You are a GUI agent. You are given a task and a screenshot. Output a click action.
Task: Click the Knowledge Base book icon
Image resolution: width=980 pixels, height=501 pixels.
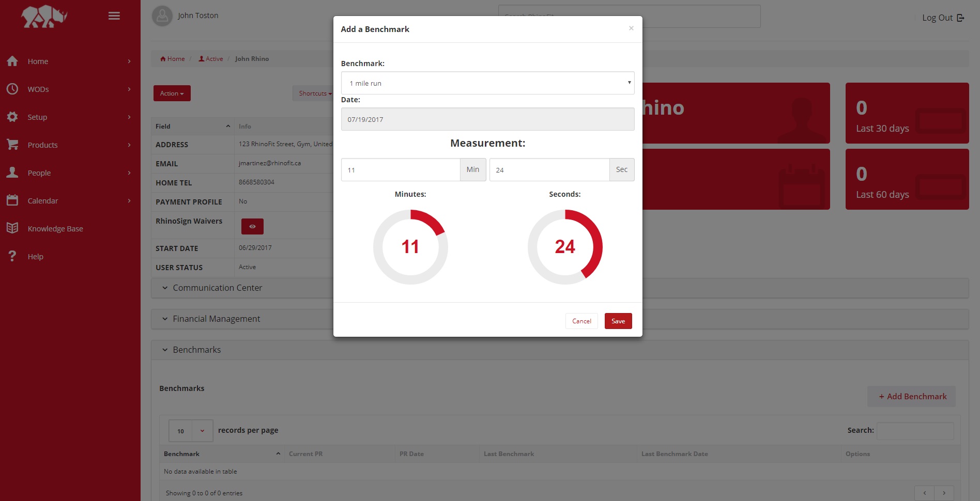tap(12, 228)
